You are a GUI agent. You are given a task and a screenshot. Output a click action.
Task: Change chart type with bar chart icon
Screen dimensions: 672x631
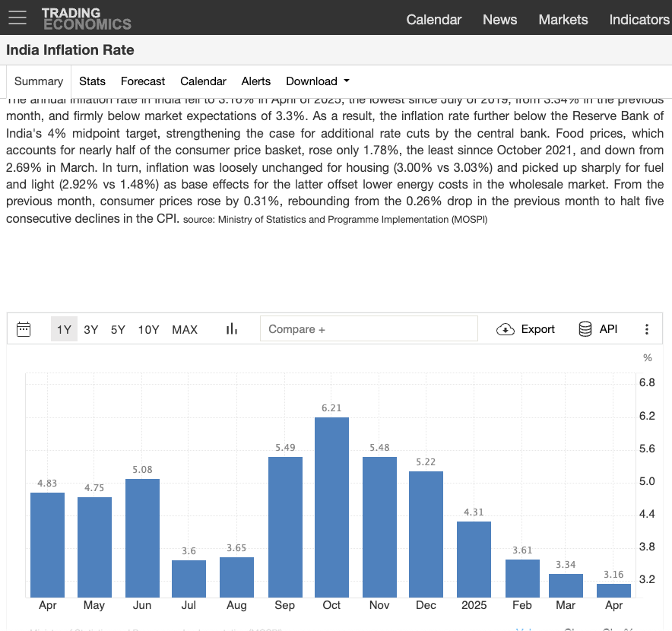[232, 329]
